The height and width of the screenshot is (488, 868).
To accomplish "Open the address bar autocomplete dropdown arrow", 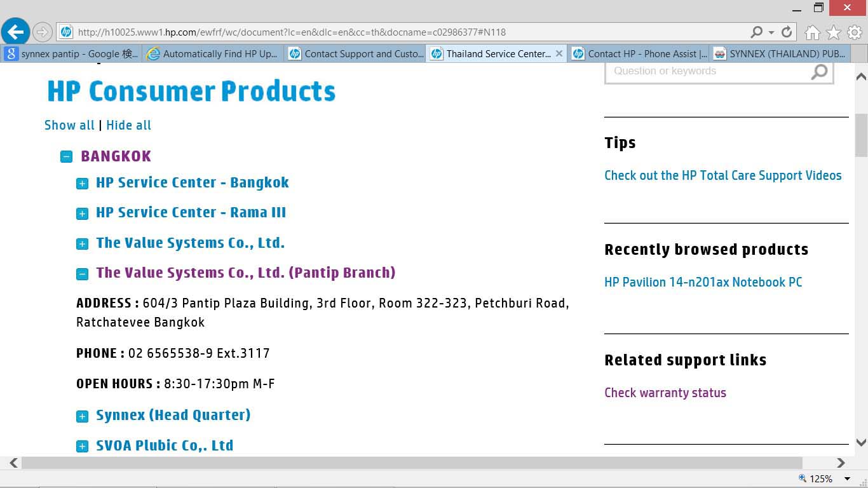I will click(771, 32).
